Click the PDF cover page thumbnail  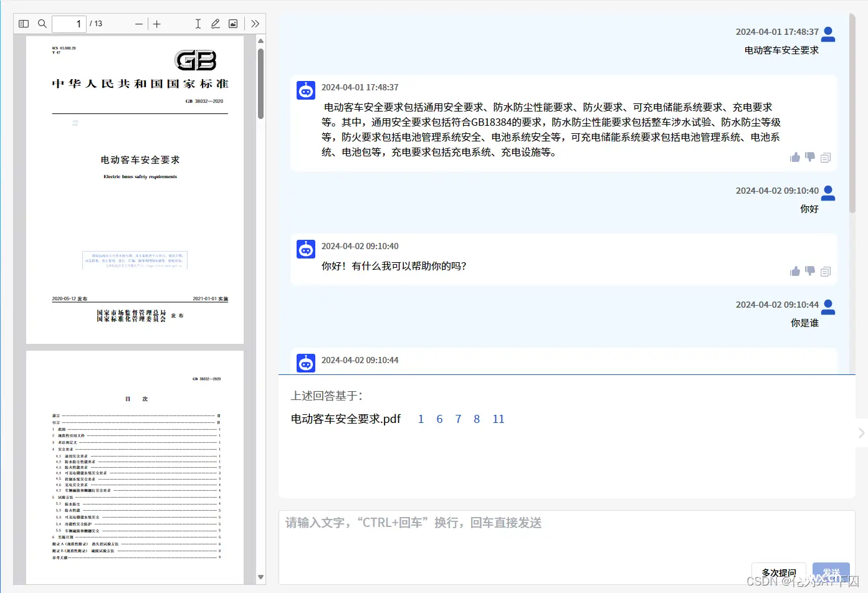point(135,189)
